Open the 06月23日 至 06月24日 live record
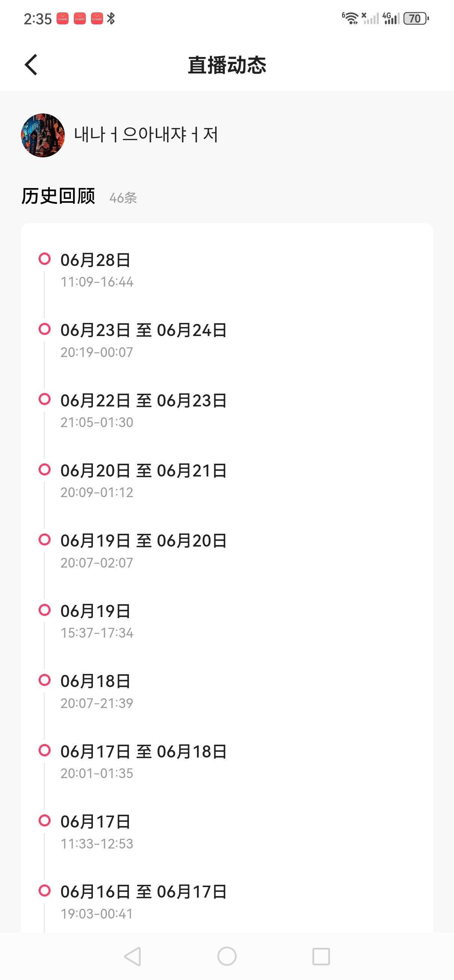454x980 pixels. click(143, 341)
